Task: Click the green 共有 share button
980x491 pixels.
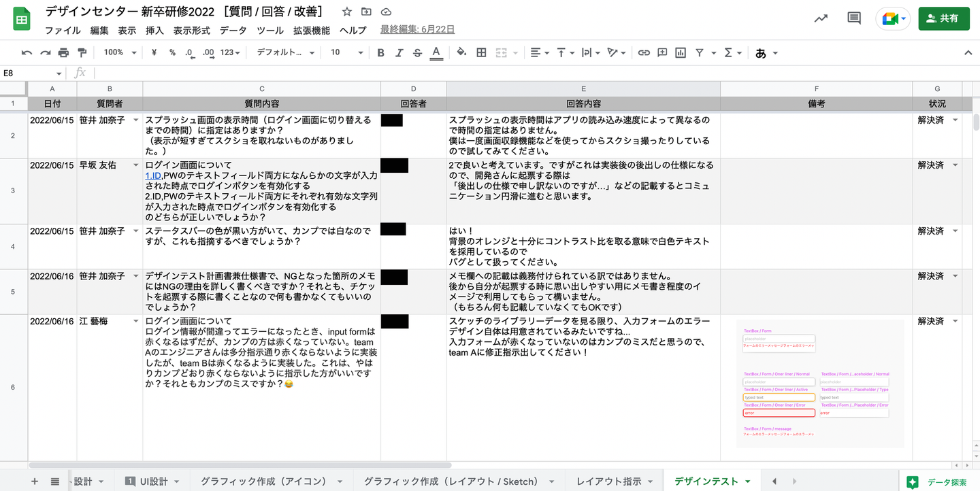Action: tap(944, 18)
